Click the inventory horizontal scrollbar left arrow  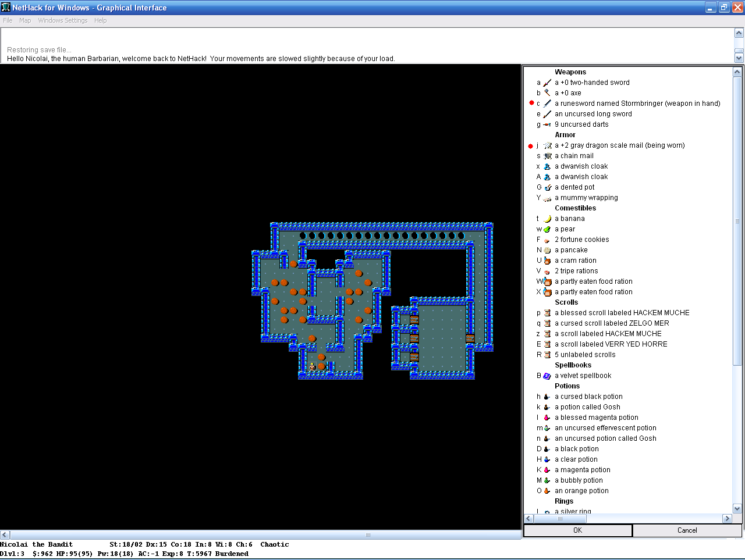[529, 518]
